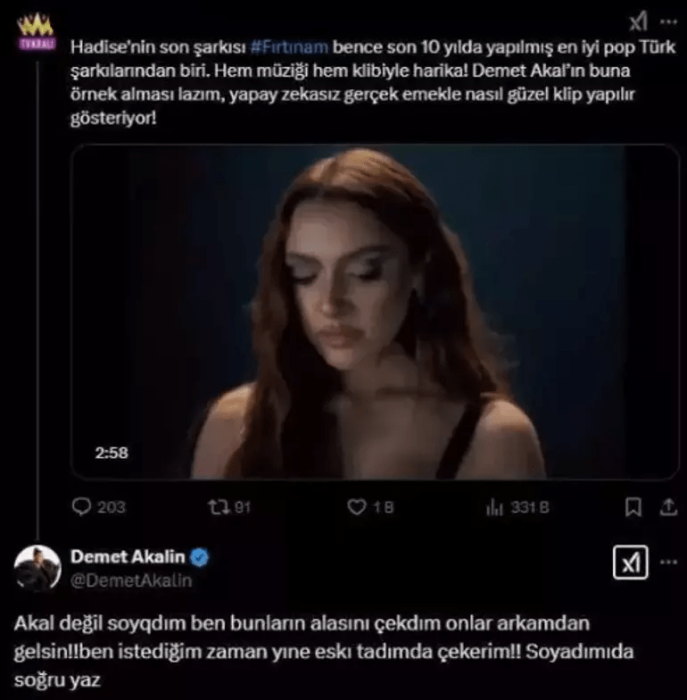The width and height of the screenshot is (687, 700).
Task: Click the 2:58 video duration label
Action: [x=112, y=453]
